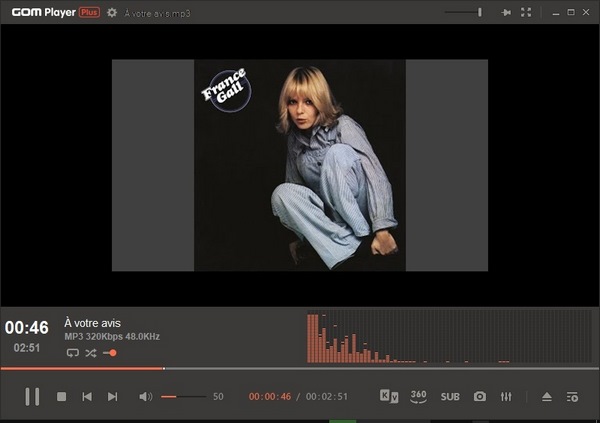Toggle shuffle playback icon
The height and width of the screenshot is (423, 600).
point(91,353)
